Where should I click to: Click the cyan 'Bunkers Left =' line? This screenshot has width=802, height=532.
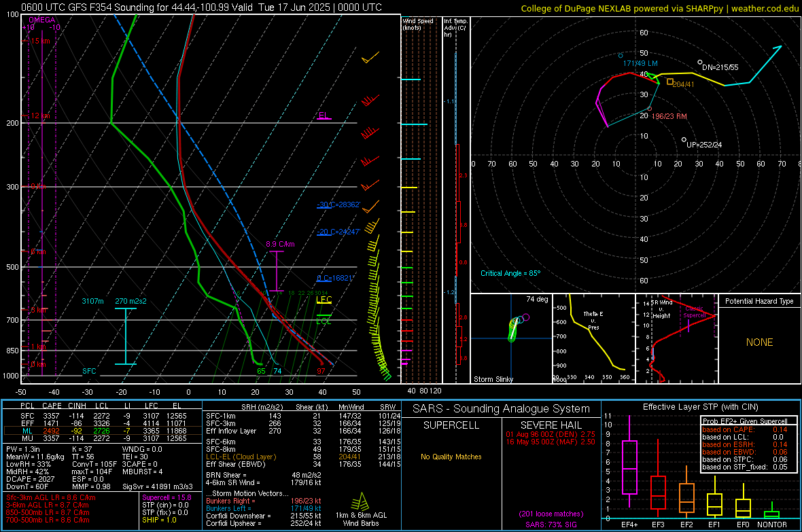pos(264,508)
